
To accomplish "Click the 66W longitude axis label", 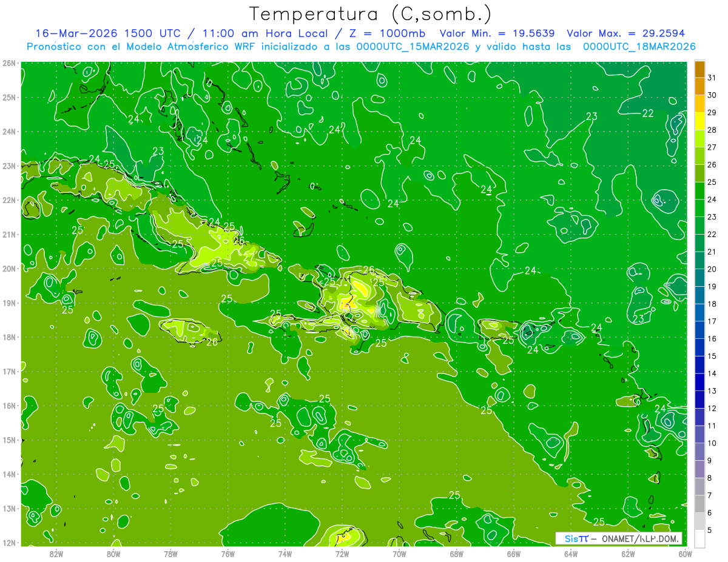I will click(514, 554).
